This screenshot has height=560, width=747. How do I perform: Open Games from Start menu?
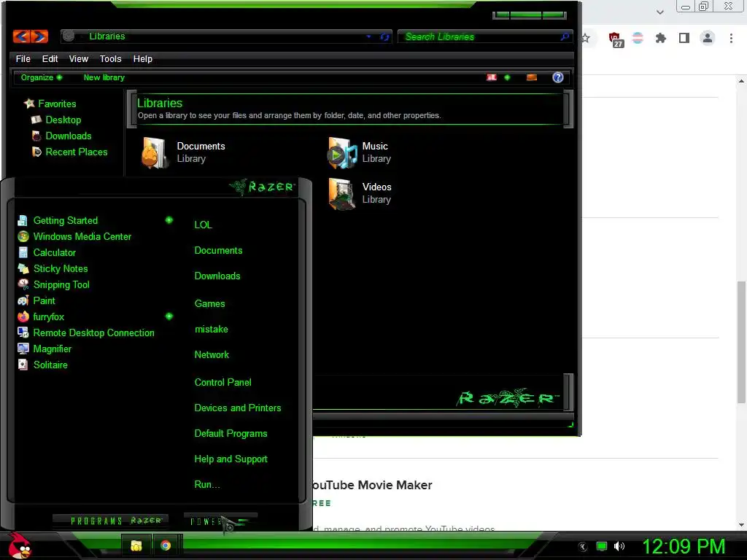pos(209,304)
